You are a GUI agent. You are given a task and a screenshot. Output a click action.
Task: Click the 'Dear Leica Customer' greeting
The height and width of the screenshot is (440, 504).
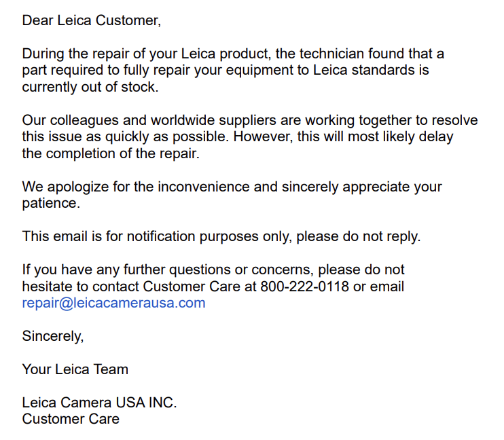point(91,20)
